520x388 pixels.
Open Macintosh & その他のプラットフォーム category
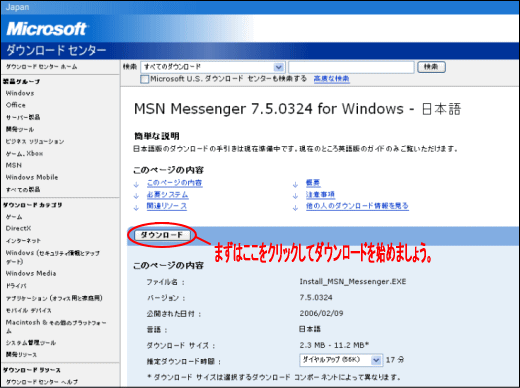pos(56,326)
